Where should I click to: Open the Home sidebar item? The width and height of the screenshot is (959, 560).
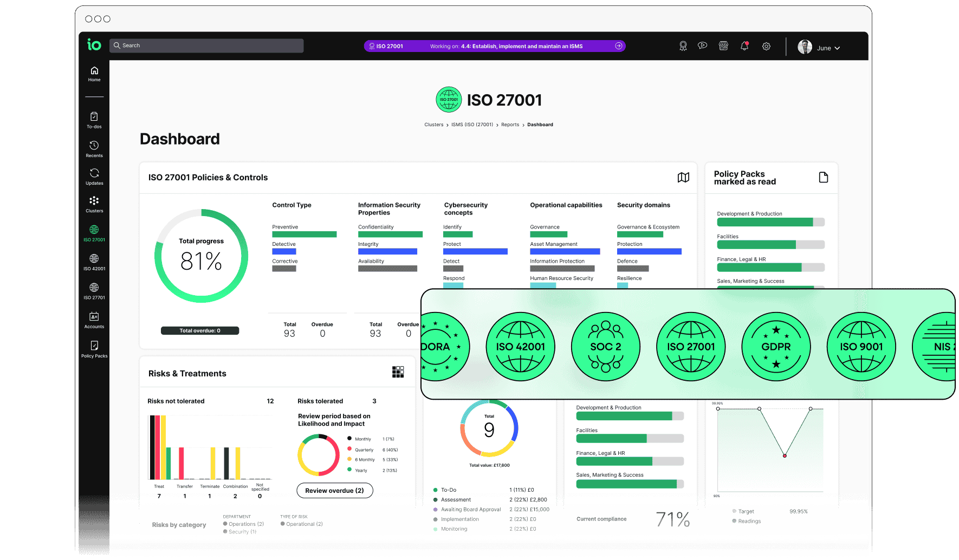pos(94,74)
